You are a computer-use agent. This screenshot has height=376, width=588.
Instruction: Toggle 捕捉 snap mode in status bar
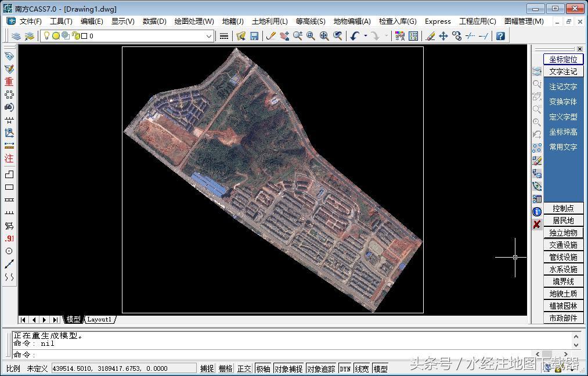[x=207, y=369]
